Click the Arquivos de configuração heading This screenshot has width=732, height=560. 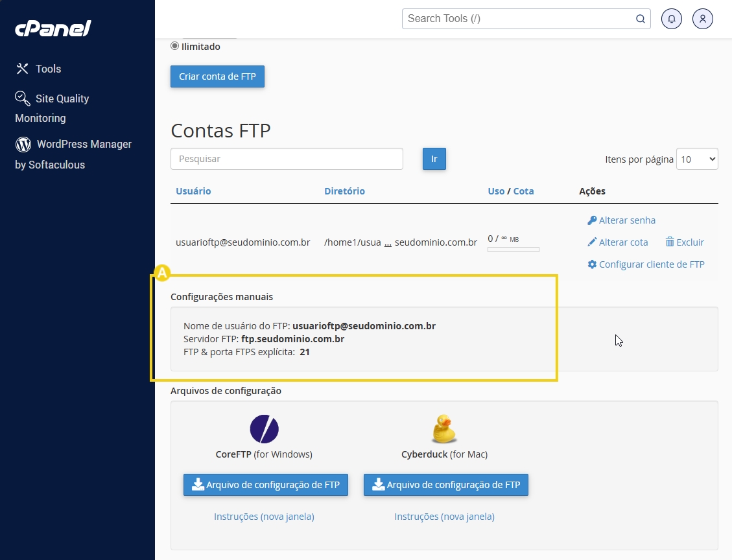coord(226,391)
